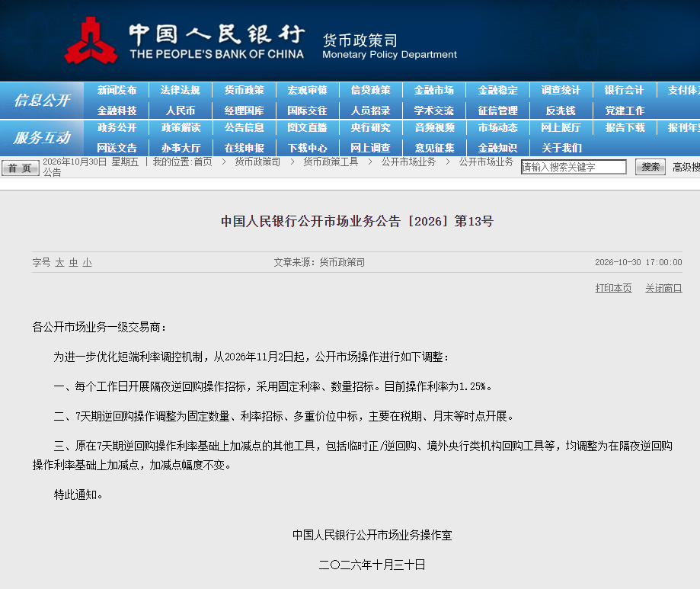Open the 法律法规 menu item

[x=181, y=90]
